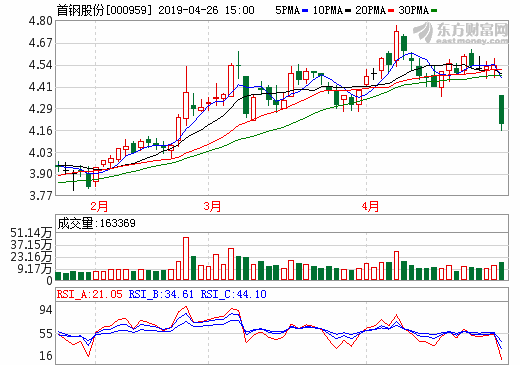Click the RSI_C:44.10 indicator label
Image resolution: width=520 pixels, height=365 pixels.
pyautogui.click(x=233, y=294)
